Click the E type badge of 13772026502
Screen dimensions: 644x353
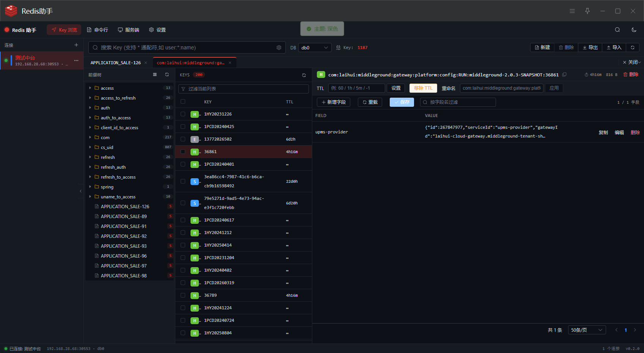(x=195, y=139)
